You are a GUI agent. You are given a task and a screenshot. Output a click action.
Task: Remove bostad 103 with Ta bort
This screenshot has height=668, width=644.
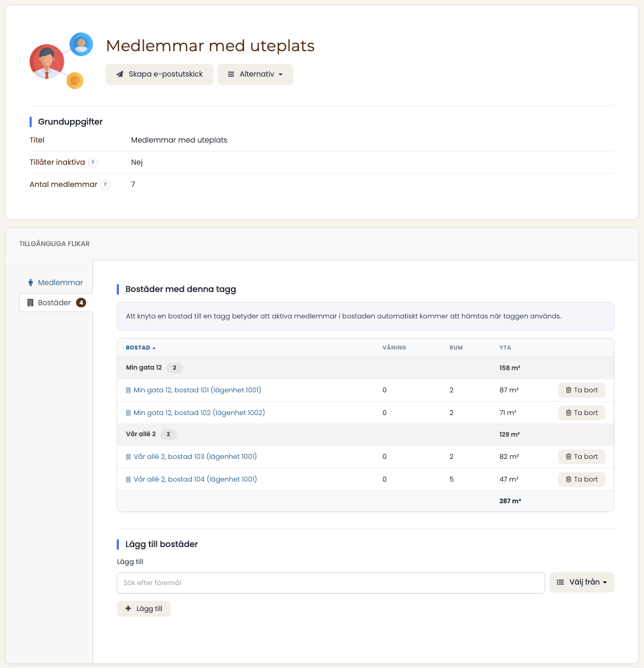pos(582,457)
